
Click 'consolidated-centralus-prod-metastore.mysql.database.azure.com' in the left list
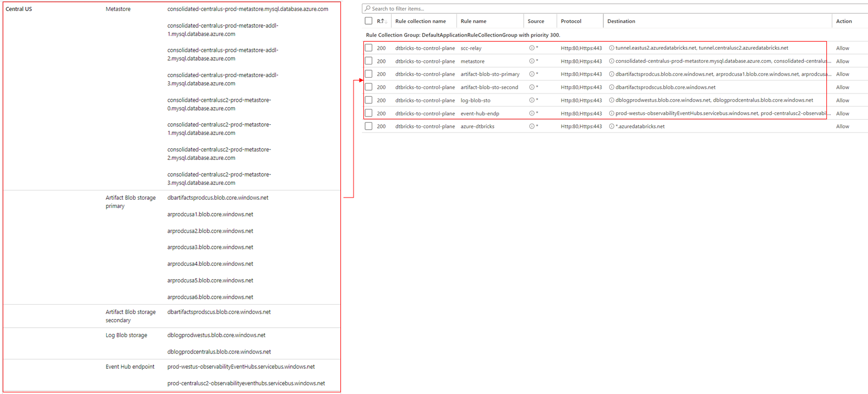(248, 9)
